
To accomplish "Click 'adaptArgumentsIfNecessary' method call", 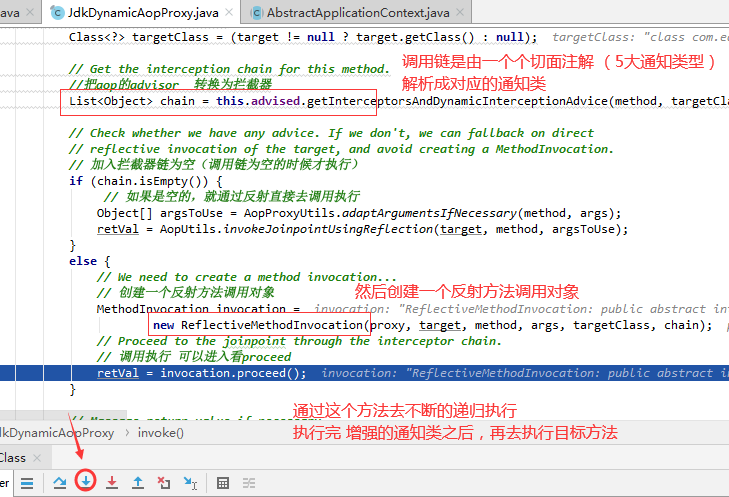I will [429, 213].
